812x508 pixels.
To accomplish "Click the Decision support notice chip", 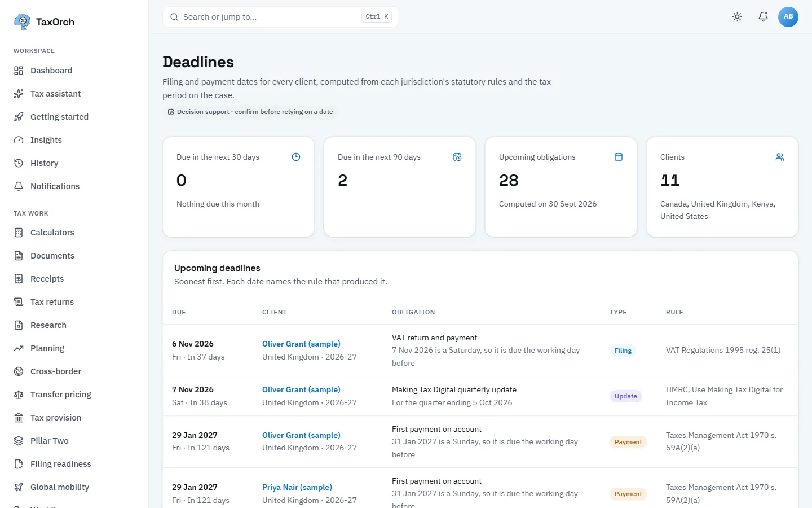I will click(x=250, y=112).
